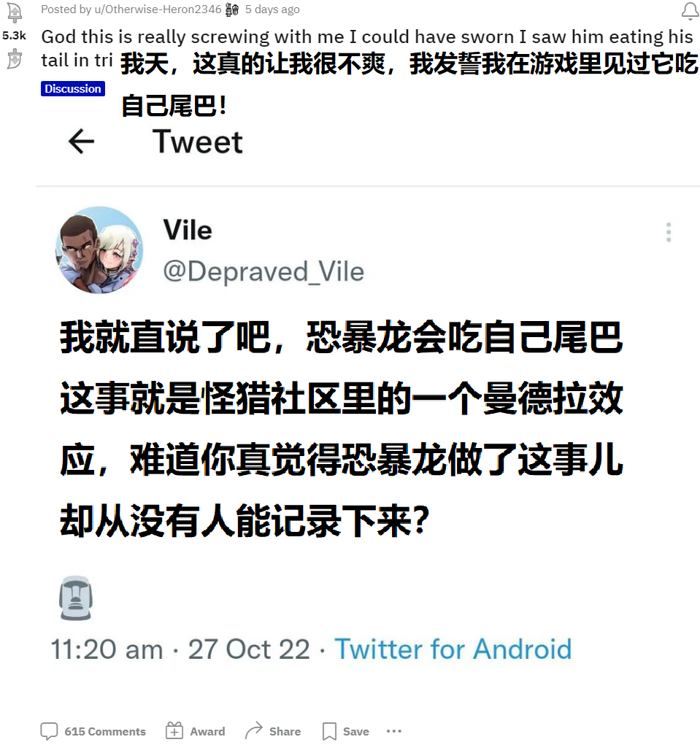Screen dimensions: 700x753
Task: Click the comments speech bubble icon
Action: [49, 731]
